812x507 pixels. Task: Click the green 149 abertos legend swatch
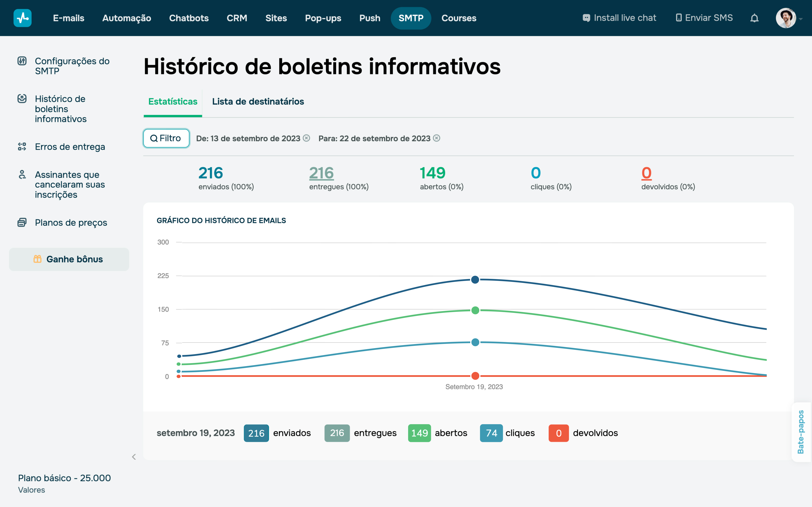[419, 433]
